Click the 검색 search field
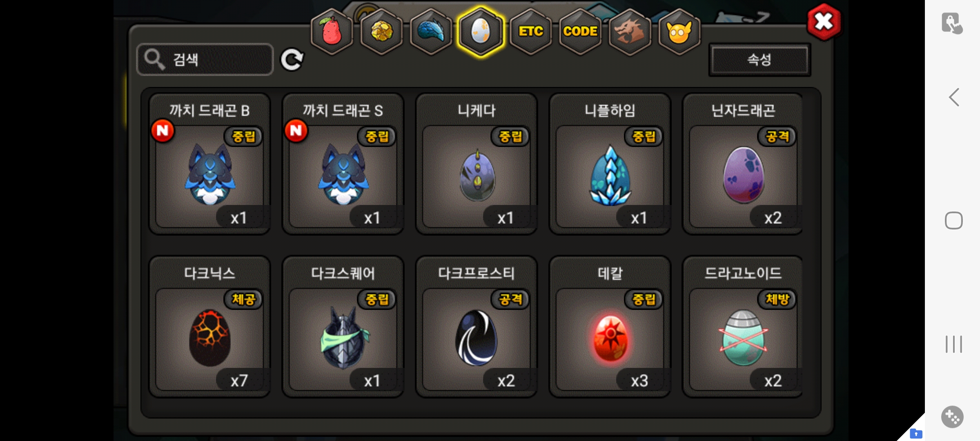The height and width of the screenshot is (441, 980). [205, 60]
